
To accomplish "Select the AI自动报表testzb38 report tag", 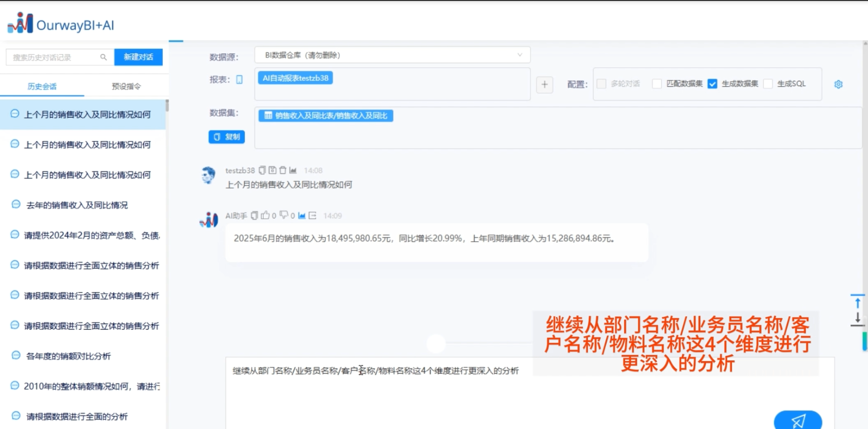I will click(296, 78).
